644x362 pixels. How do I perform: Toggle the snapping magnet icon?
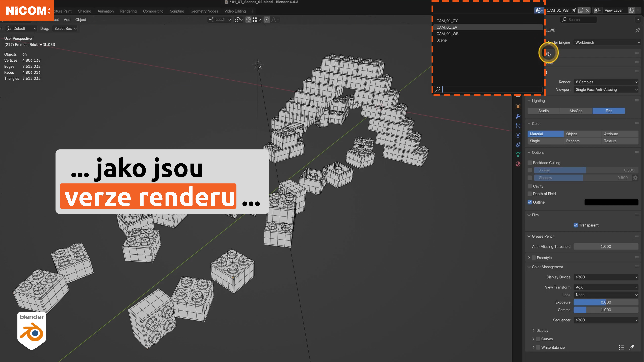tap(248, 19)
